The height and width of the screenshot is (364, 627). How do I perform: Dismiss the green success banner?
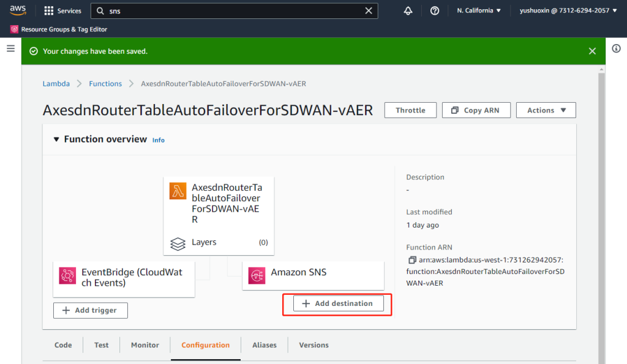[592, 51]
